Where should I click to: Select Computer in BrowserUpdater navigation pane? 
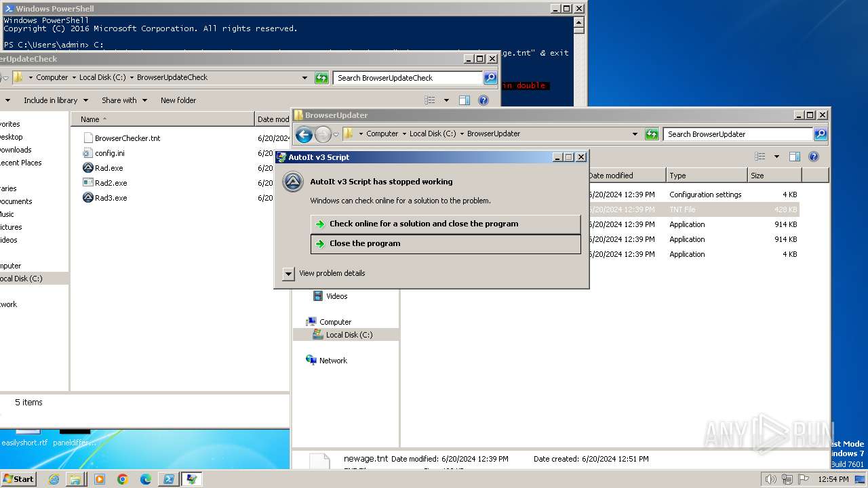(335, 322)
